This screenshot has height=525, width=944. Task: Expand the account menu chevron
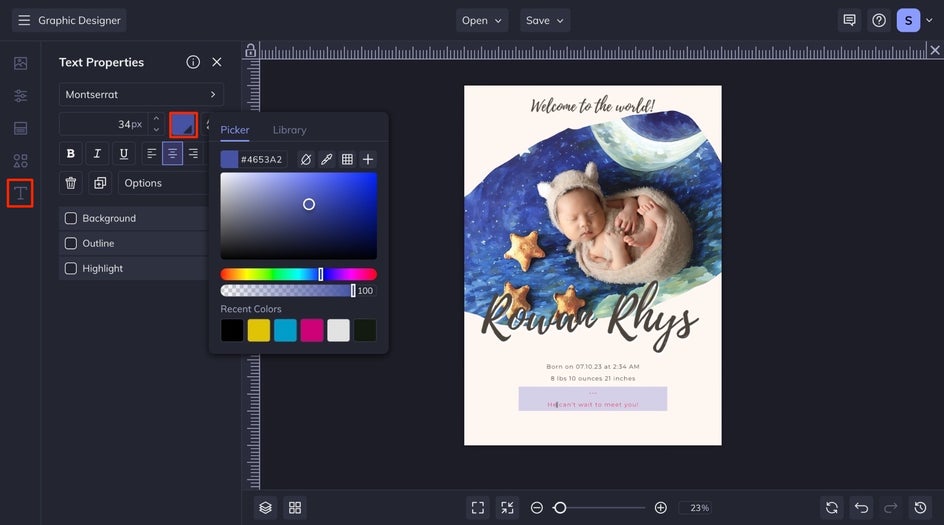[930, 20]
